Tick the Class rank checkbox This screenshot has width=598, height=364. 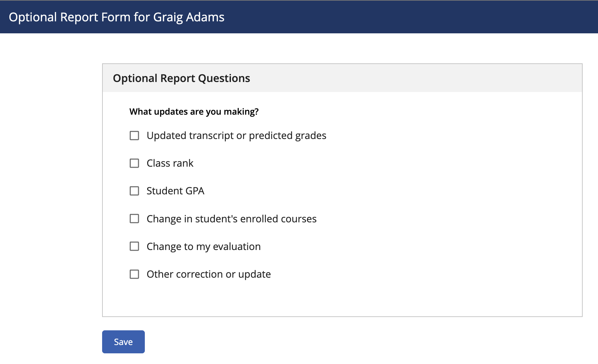tap(134, 163)
